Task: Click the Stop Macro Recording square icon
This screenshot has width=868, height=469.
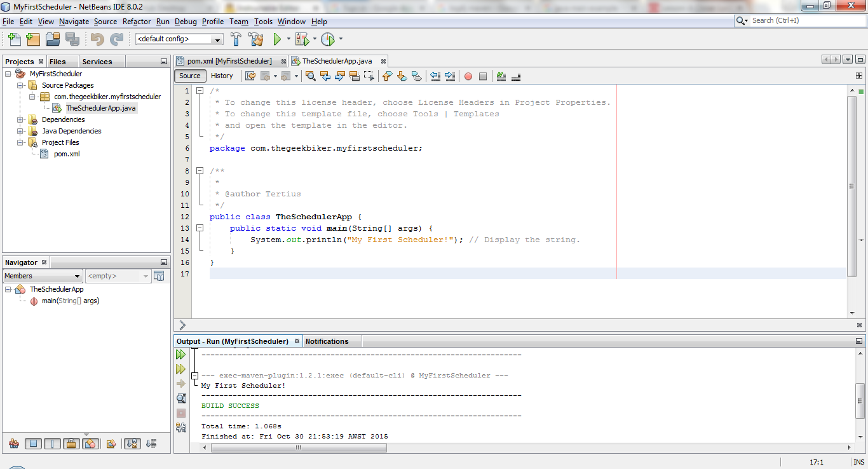Action: [483, 76]
